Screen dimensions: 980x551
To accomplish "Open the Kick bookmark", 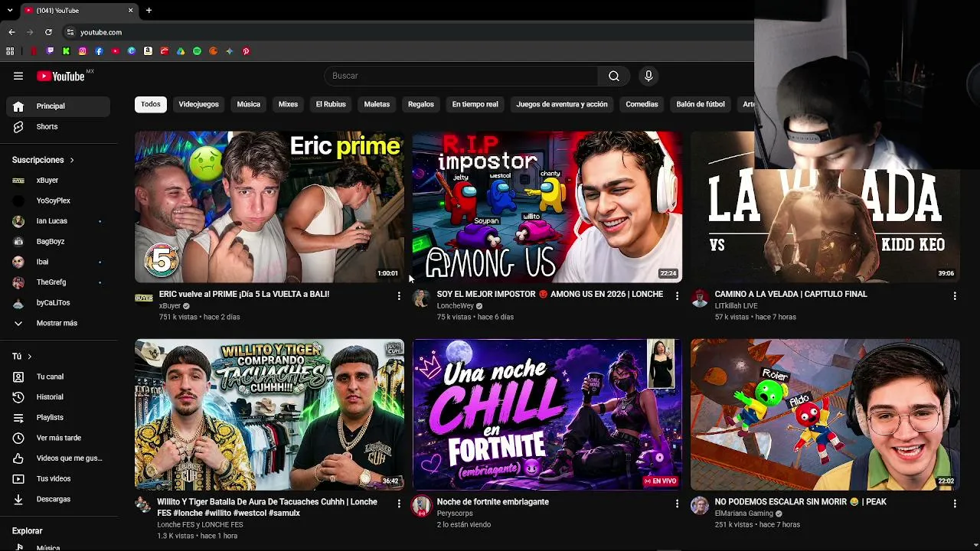I will (67, 51).
